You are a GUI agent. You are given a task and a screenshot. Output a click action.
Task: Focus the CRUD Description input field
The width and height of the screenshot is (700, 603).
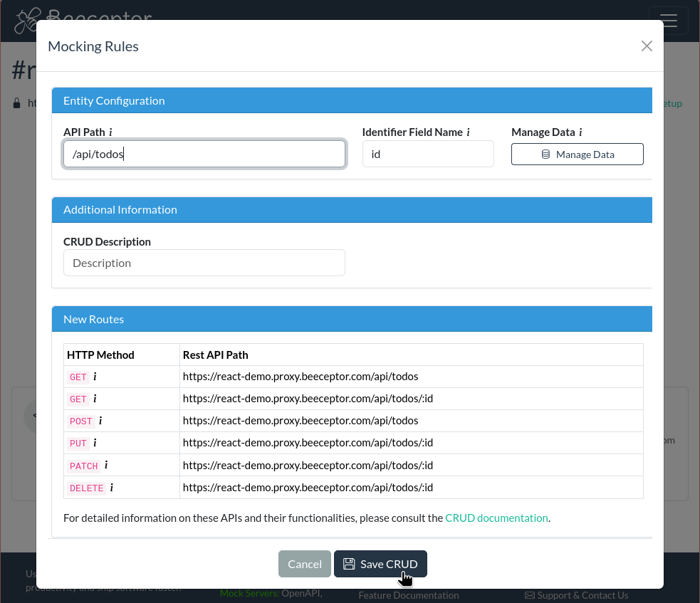tap(204, 262)
